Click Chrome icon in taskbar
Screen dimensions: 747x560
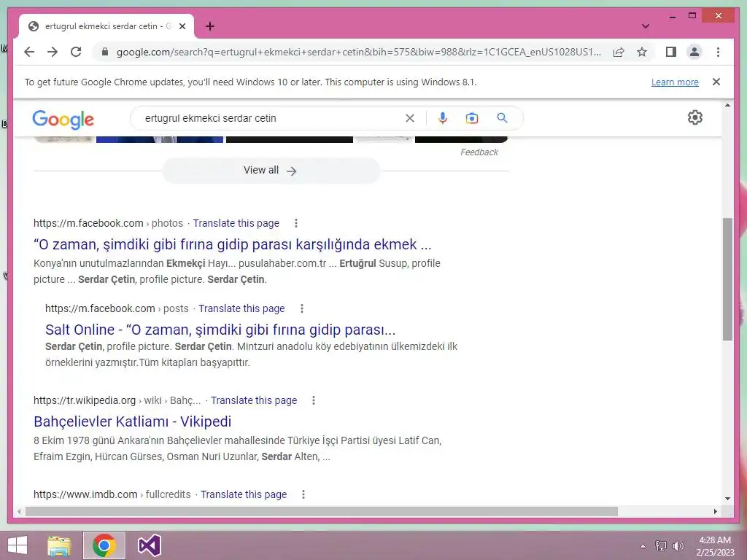(x=104, y=545)
